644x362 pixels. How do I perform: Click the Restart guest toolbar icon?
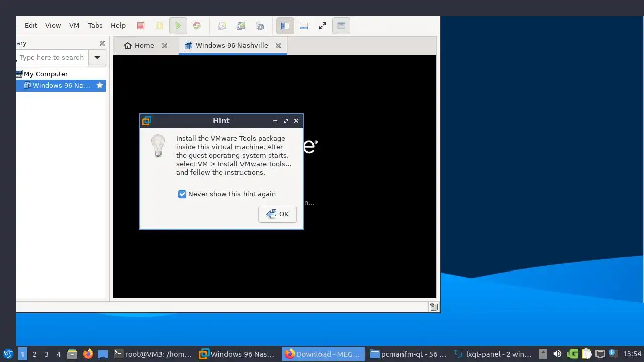(x=197, y=26)
